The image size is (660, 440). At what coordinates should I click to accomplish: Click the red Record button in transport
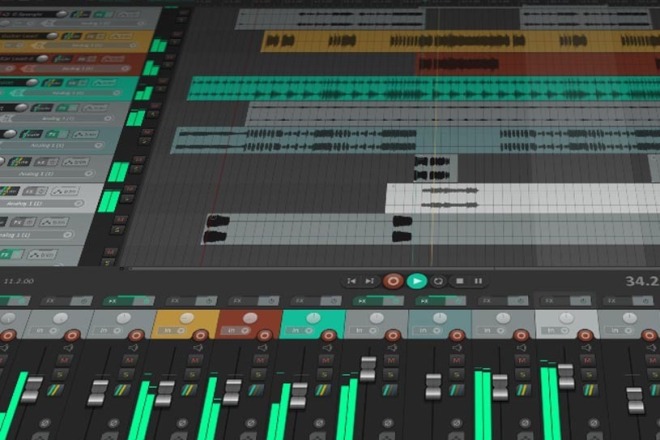click(393, 281)
